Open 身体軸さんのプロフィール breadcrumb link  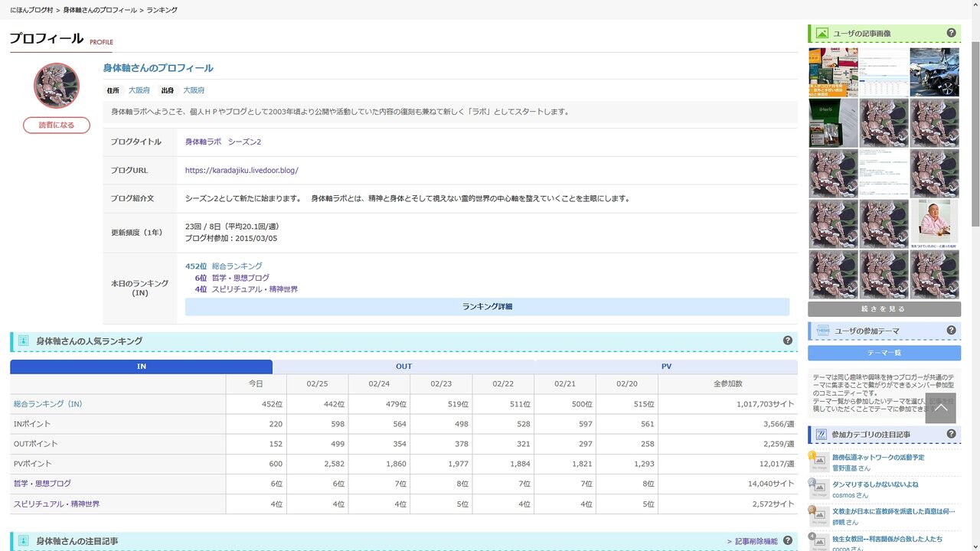pos(100,10)
